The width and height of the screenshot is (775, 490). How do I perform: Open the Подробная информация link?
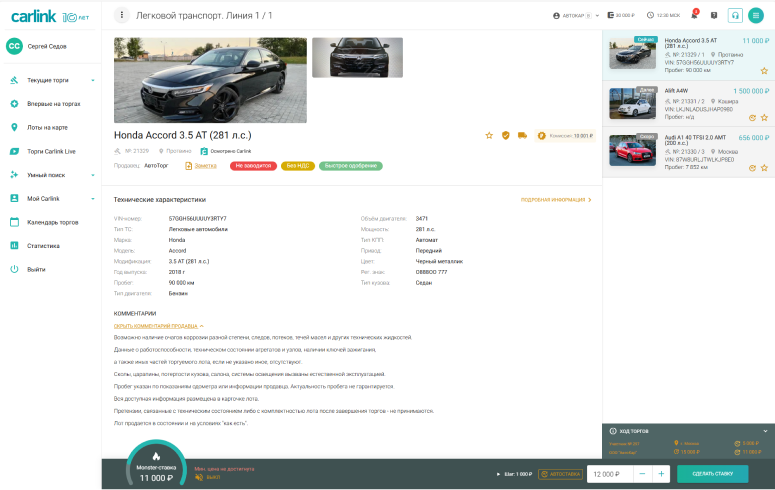pyautogui.click(x=556, y=200)
